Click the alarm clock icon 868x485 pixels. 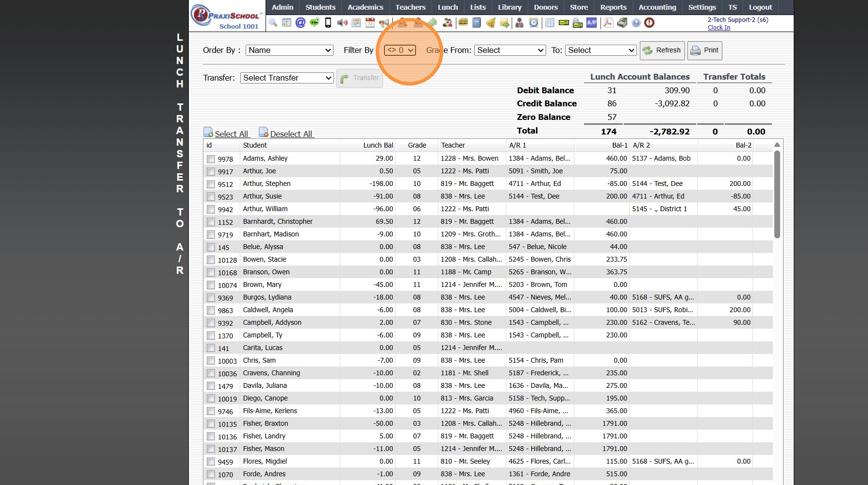click(534, 23)
